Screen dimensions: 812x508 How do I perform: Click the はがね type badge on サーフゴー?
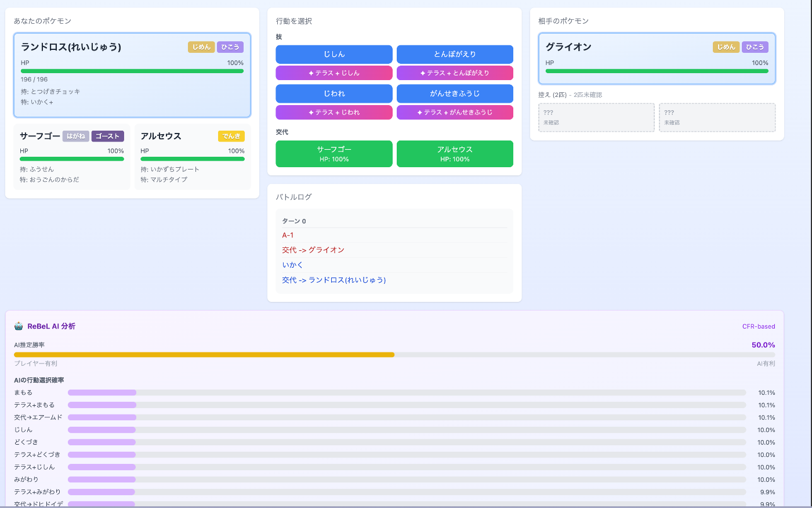pos(76,136)
